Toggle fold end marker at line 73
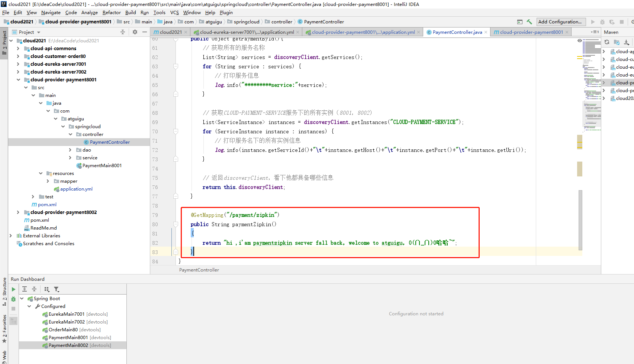 [176, 159]
